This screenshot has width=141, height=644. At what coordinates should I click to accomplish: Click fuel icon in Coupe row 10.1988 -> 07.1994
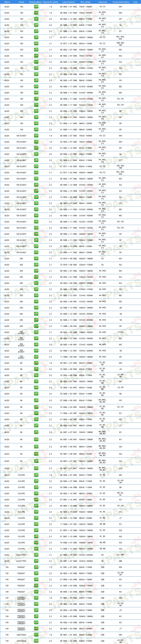pos(36,542)
